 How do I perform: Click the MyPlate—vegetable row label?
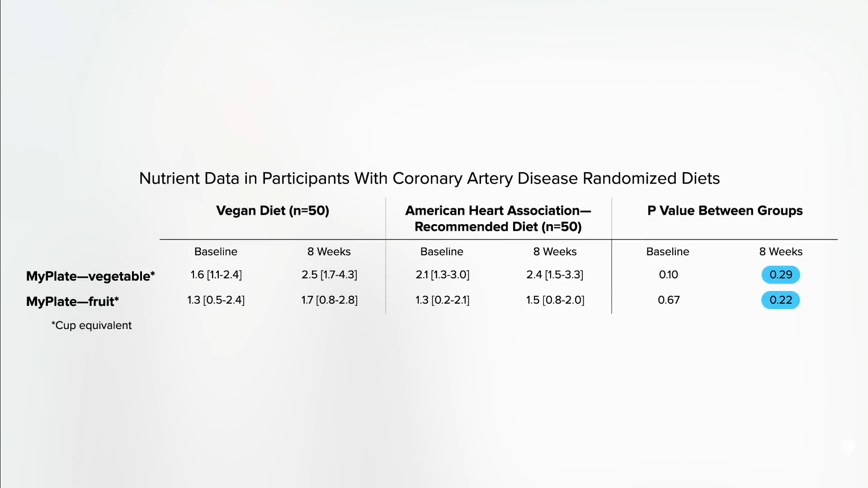coord(90,276)
